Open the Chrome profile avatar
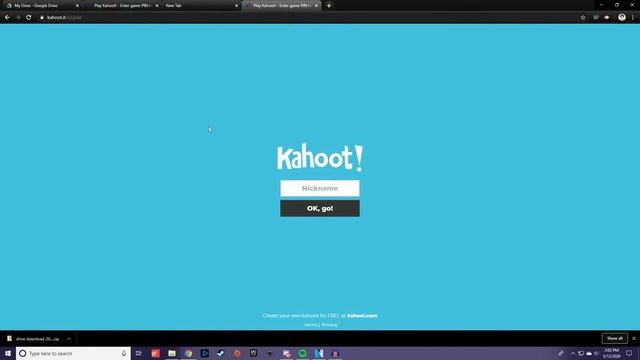This screenshot has width=640, height=360. pos(622,17)
